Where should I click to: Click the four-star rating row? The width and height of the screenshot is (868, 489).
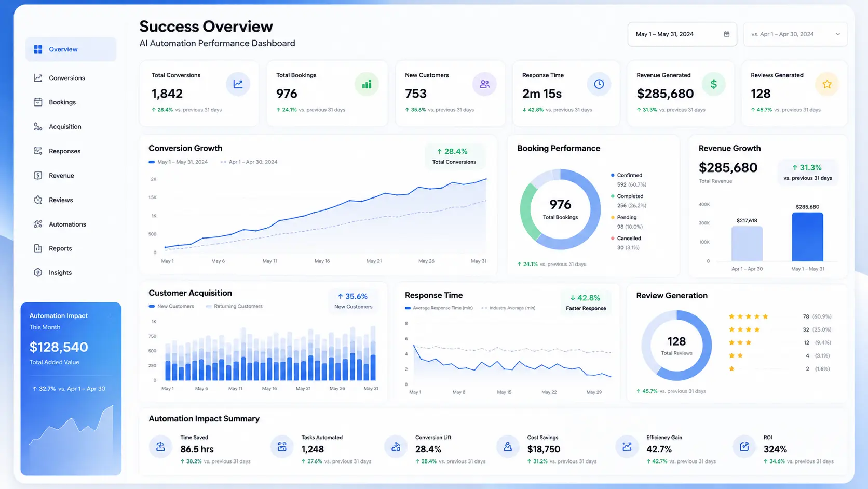[780, 329]
